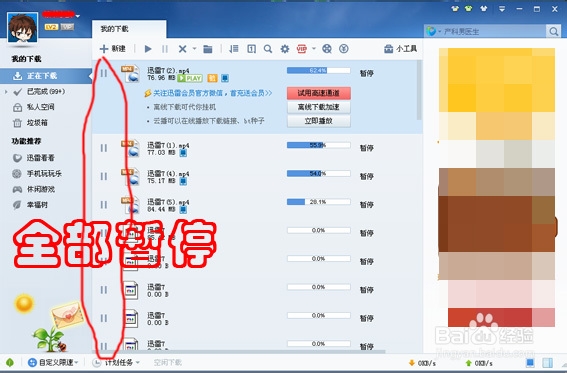The width and height of the screenshot is (567, 373).
Task: Expand the 已完成 tree arrow
Action: pyautogui.click(x=6, y=92)
